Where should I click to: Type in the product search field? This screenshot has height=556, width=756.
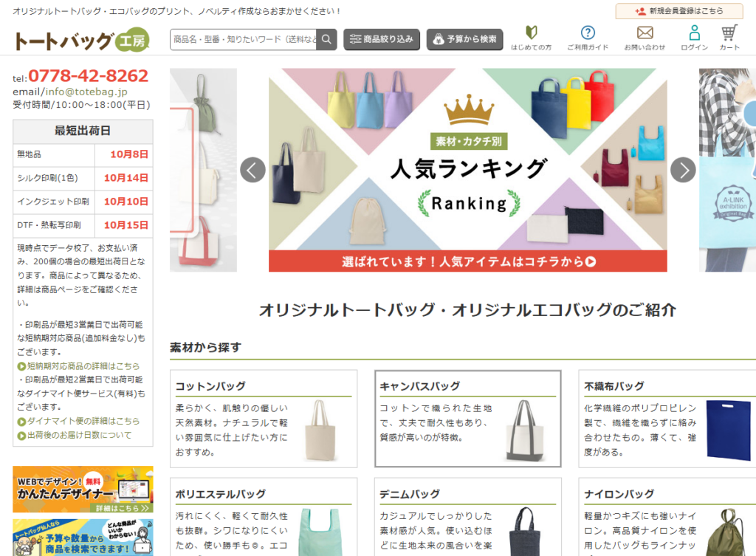pos(244,40)
